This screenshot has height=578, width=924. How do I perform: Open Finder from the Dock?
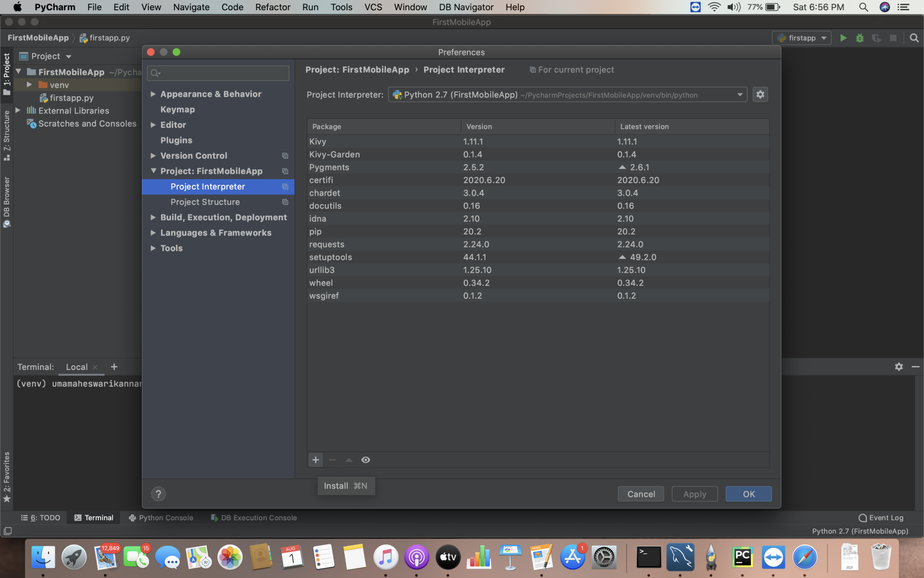point(43,557)
